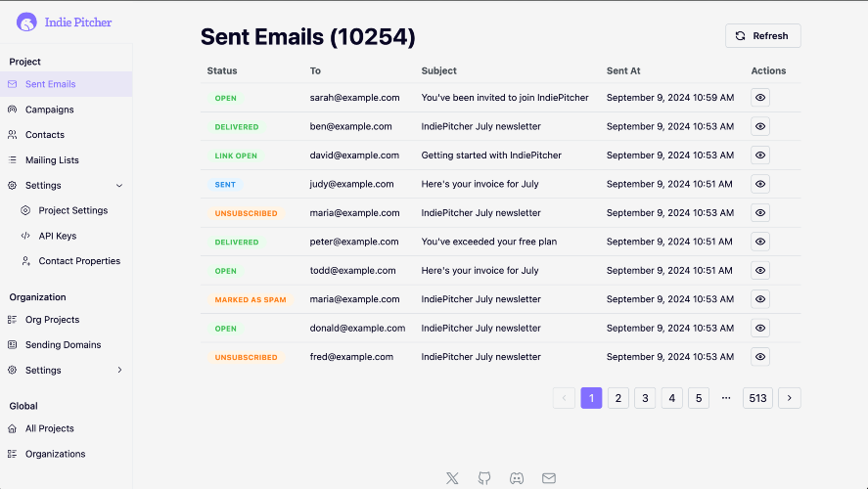The width and height of the screenshot is (868, 489).
Task: Go to next page with right arrow
Action: (x=790, y=398)
